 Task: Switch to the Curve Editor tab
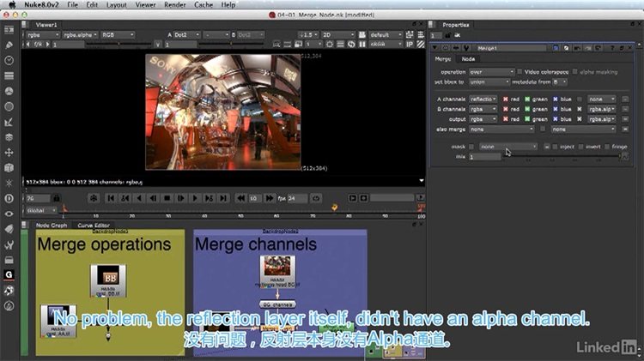[94, 226]
